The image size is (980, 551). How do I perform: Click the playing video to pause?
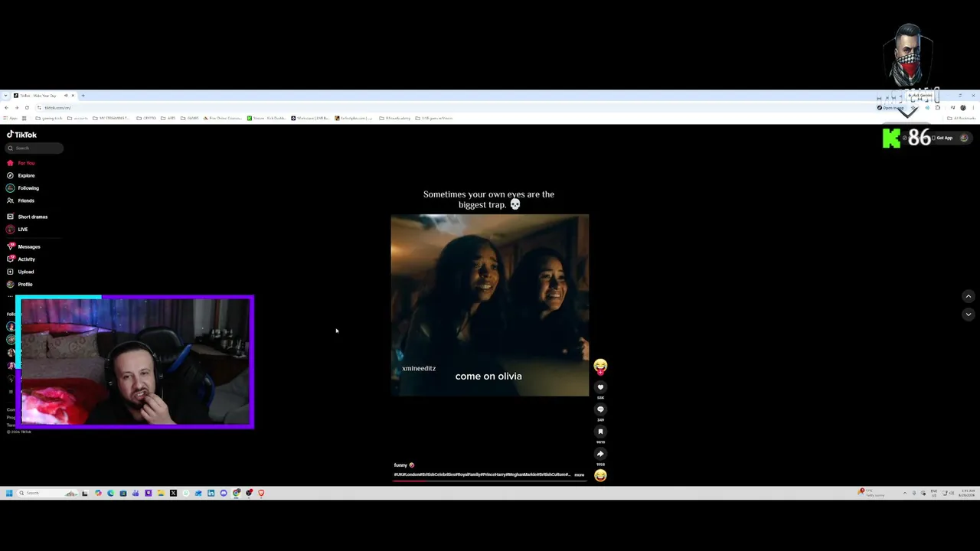pyautogui.click(x=490, y=305)
